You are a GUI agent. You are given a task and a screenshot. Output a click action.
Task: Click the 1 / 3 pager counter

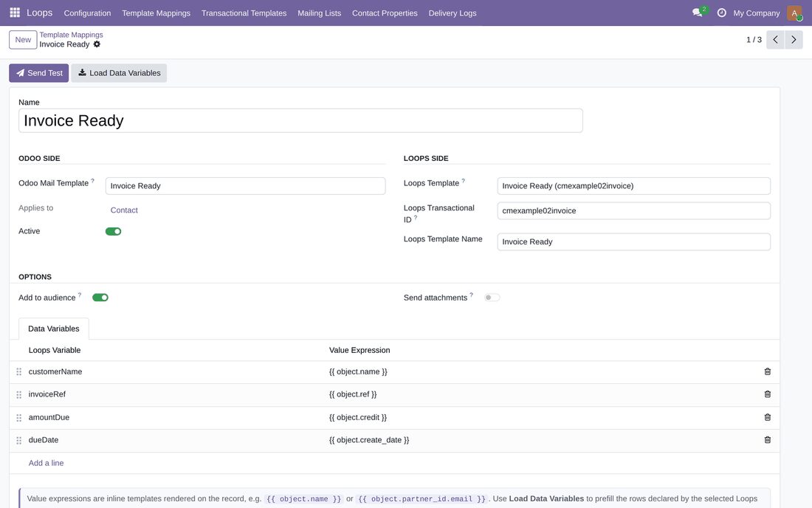pos(754,39)
